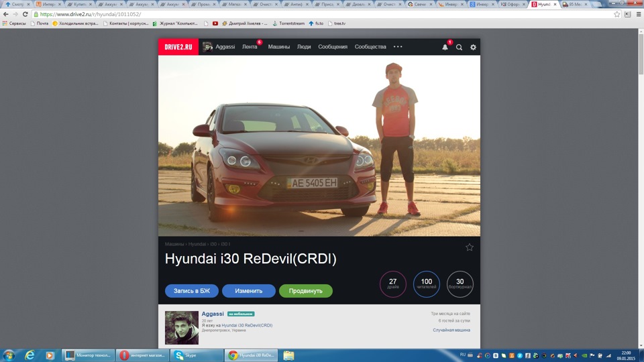Open the Случайная машина link
644x362 pixels.
coord(451,330)
